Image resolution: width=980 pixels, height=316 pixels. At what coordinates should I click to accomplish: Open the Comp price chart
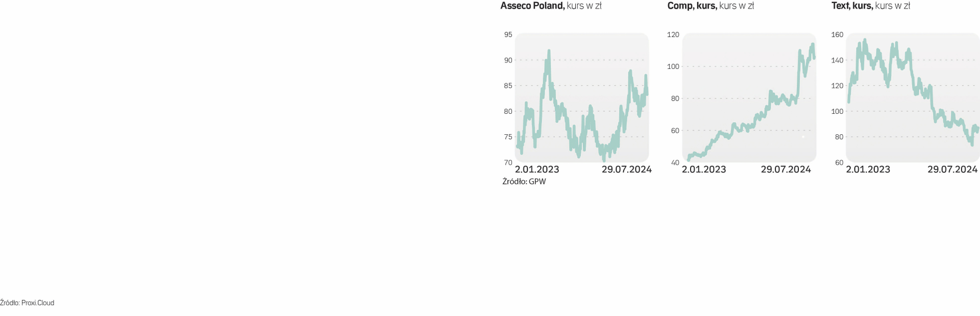pos(749,98)
